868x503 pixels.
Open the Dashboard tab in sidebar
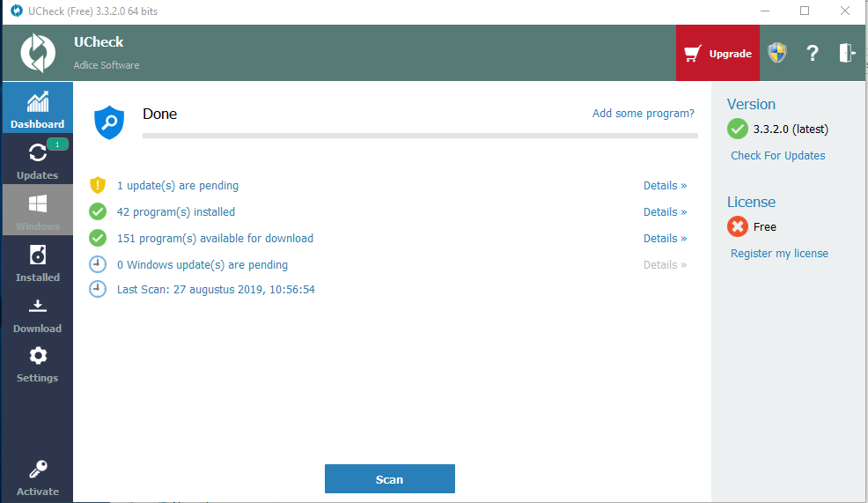pos(38,107)
